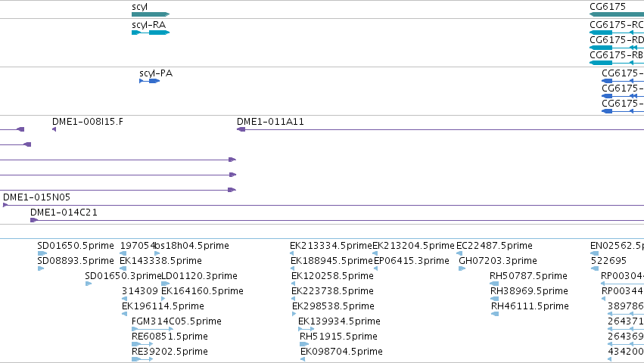Screen dimensions: 644x363
Task: Select the SD08893.5prime EST label
Action: pos(76,261)
